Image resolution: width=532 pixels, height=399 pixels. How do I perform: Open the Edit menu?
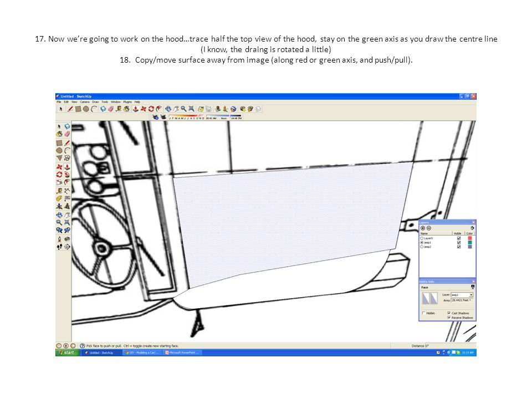[66, 102]
